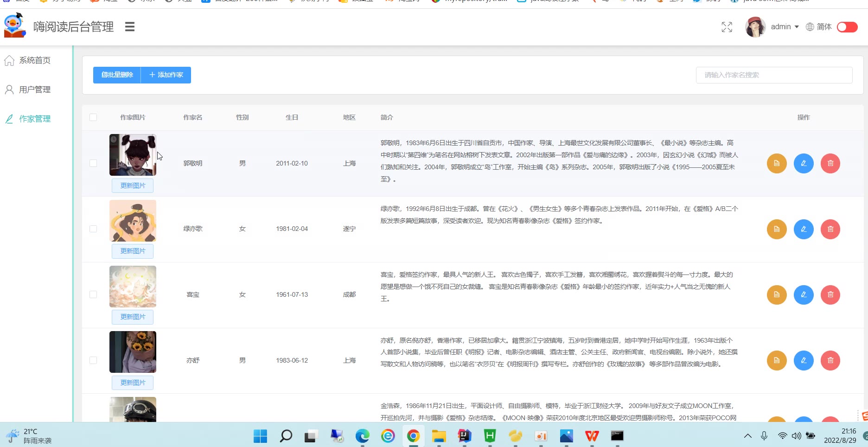Image resolution: width=868 pixels, height=447 pixels.
Task: Toggle fullscreen mode icon
Action: click(727, 27)
